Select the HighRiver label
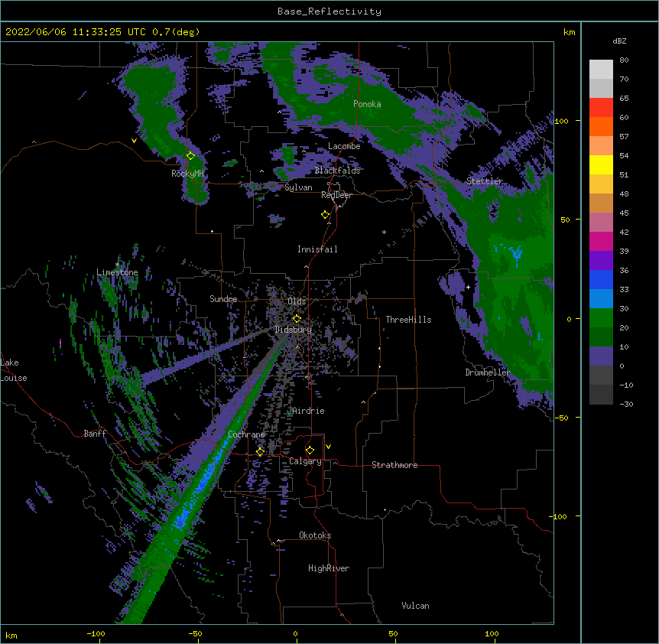 pos(329,568)
